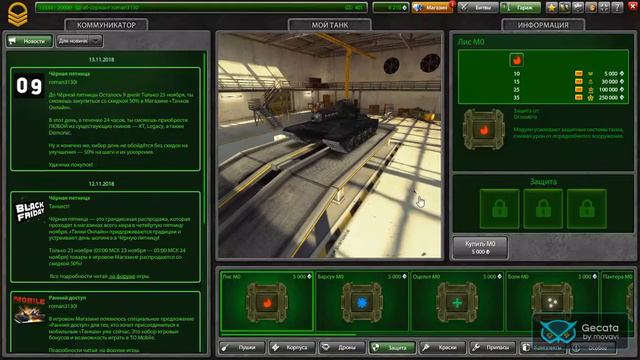Go to the Гараж garage

click(520, 7)
